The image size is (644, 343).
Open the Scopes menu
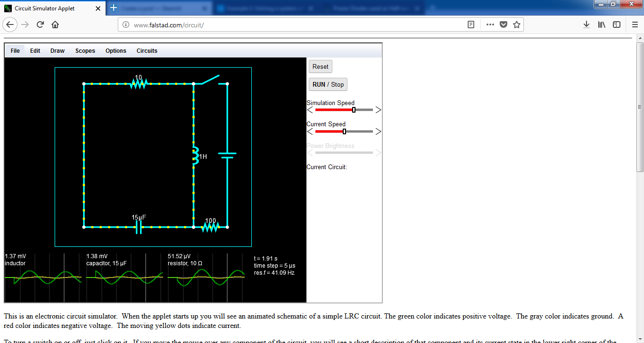85,51
